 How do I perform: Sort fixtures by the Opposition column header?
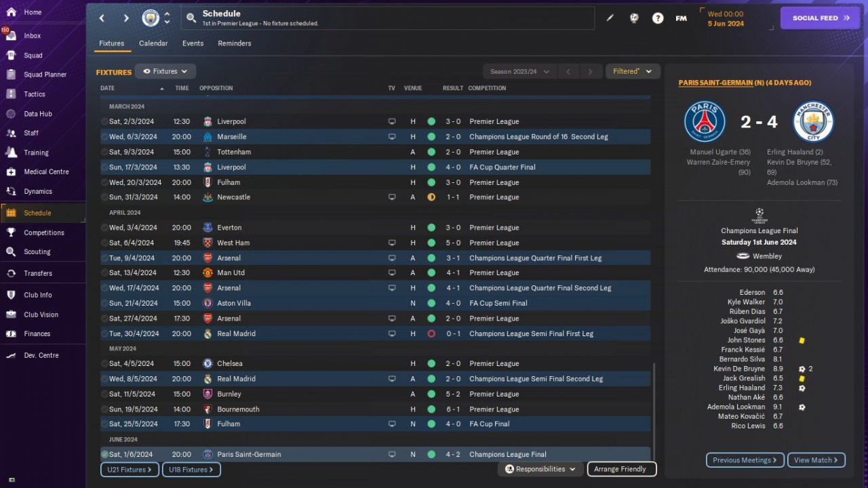point(216,88)
